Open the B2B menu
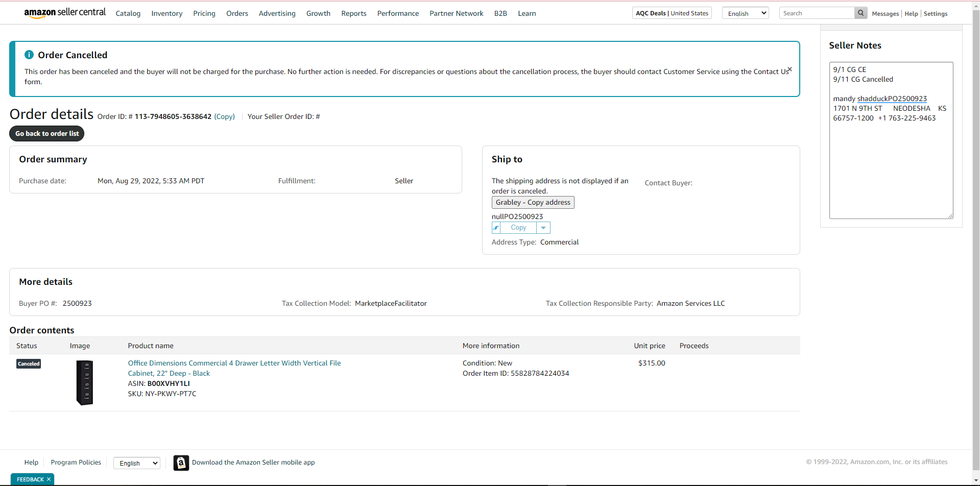 click(500, 13)
